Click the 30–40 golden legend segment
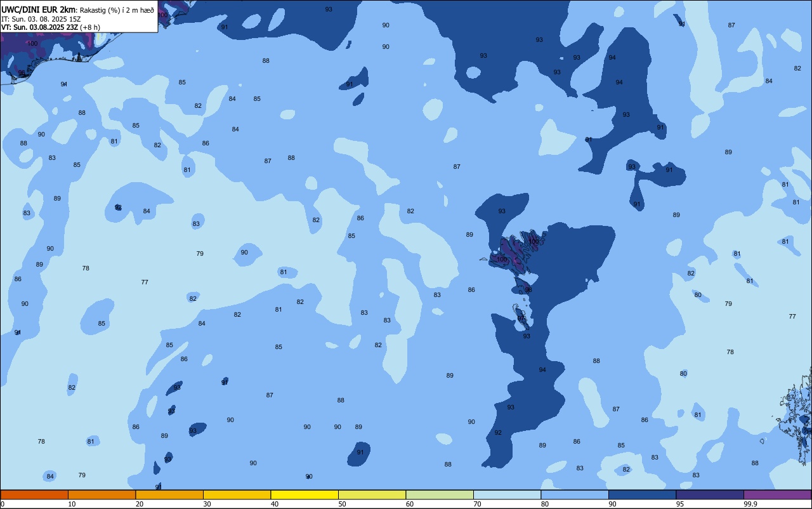The width and height of the screenshot is (812, 509). pos(237,494)
